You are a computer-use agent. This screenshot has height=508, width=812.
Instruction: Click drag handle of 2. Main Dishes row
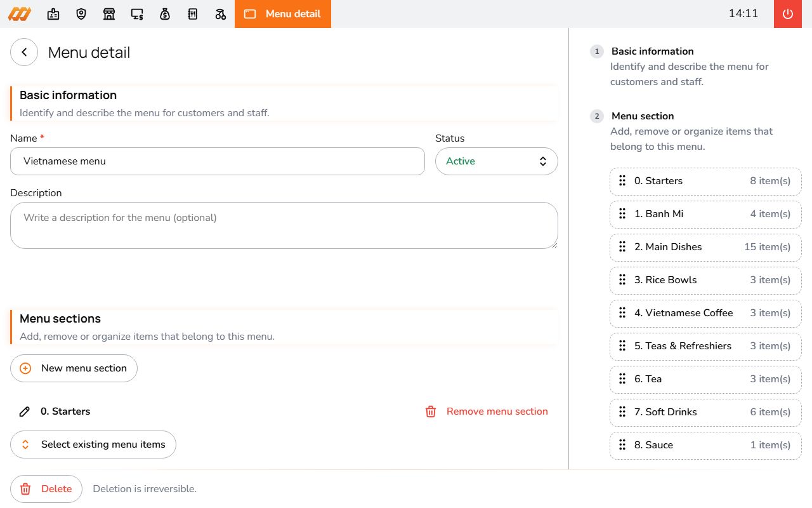coord(622,247)
